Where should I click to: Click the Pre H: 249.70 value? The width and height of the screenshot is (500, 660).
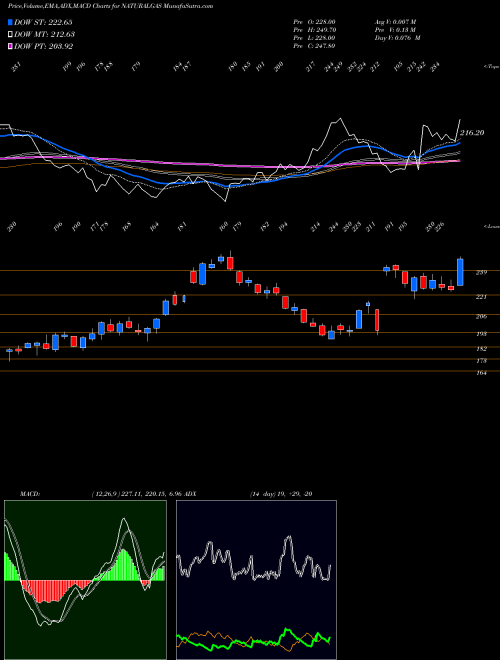tap(314, 30)
